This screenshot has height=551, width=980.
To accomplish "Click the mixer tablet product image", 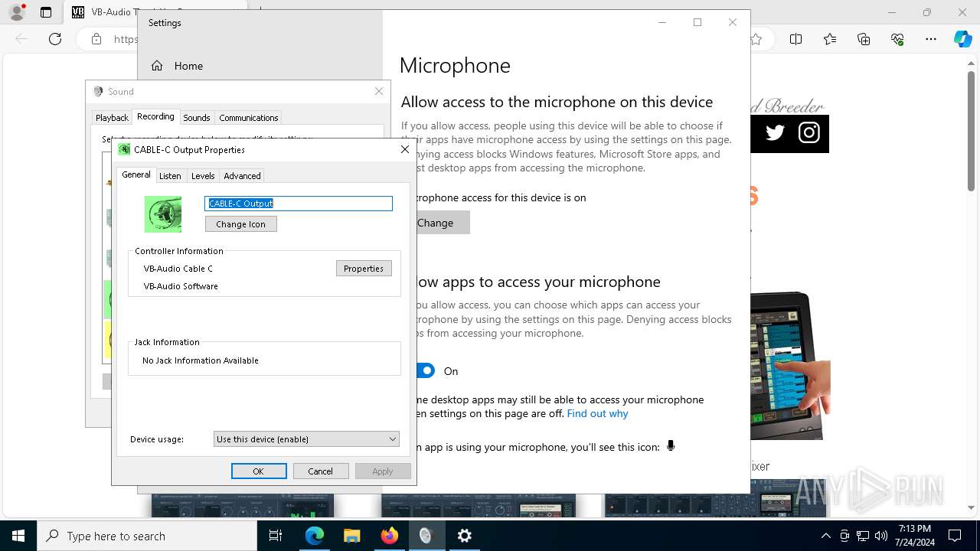I will pyautogui.click(x=790, y=365).
